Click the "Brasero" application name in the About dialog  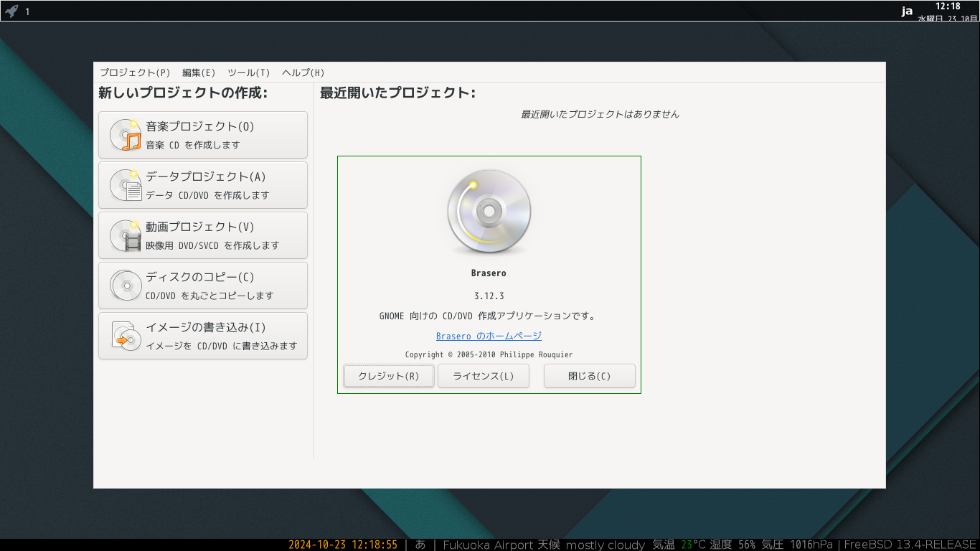[x=489, y=273]
